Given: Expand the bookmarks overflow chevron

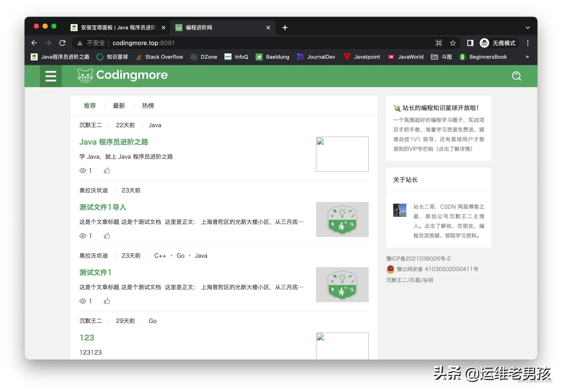Looking at the screenshot, I should coord(527,57).
